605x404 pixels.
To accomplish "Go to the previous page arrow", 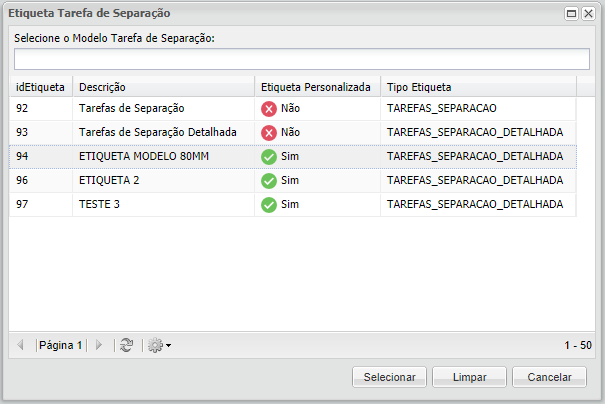I will 21,345.
